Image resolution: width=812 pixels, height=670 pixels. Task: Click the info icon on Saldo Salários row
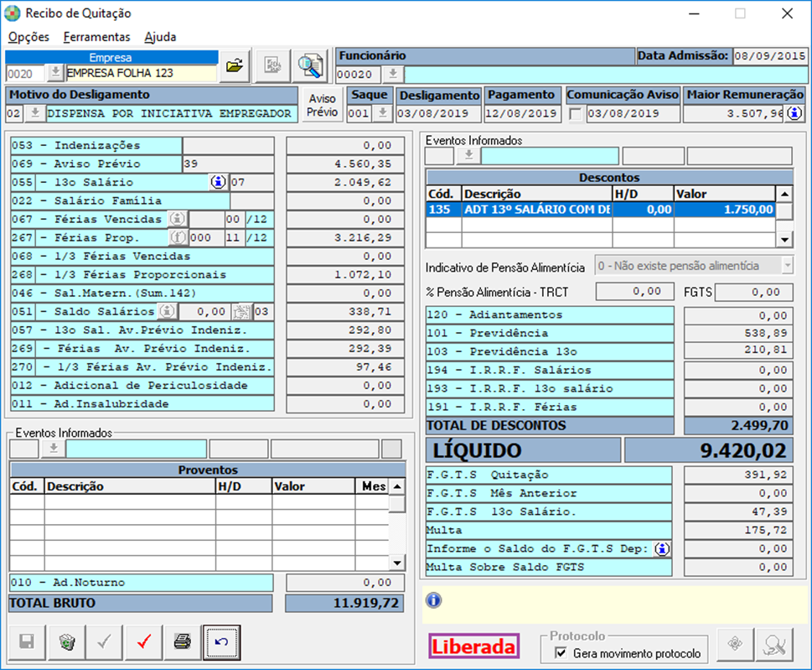point(167,311)
